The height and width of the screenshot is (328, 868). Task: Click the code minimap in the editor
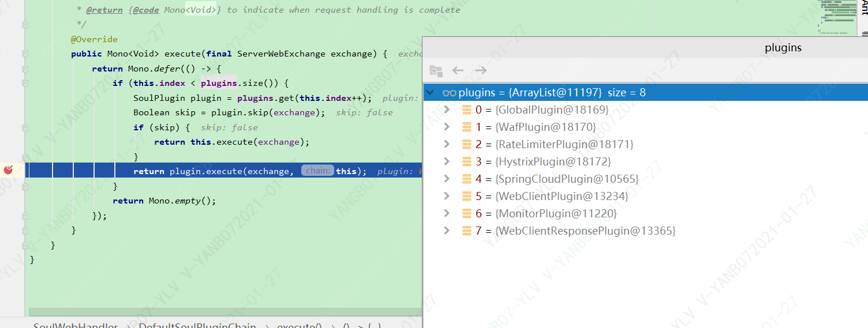pyautogui.click(x=837, y=17)
